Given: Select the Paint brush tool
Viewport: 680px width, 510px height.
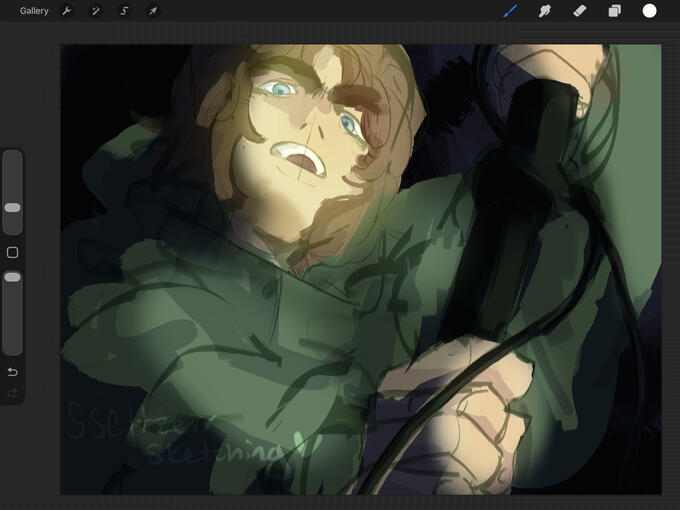Looking at the screenshot, I should [510, 11].
